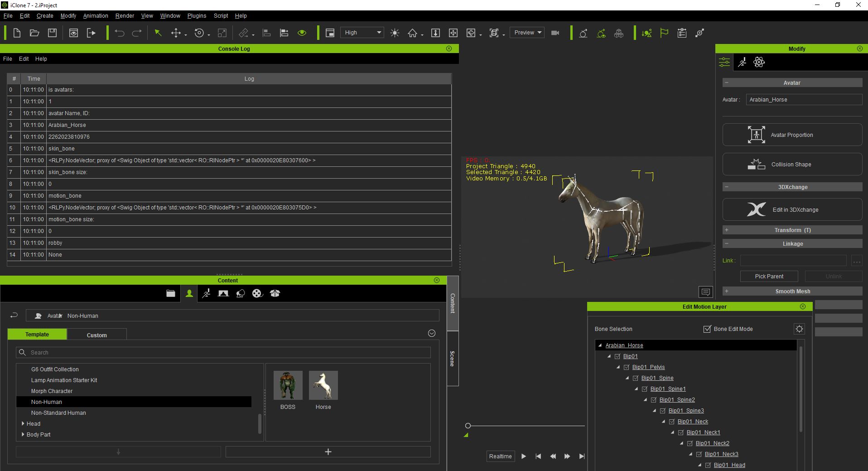Uncheck the Bip01_Spine bone checkbox
Viewport: 868px width, 471px height.
coord(635,378)
